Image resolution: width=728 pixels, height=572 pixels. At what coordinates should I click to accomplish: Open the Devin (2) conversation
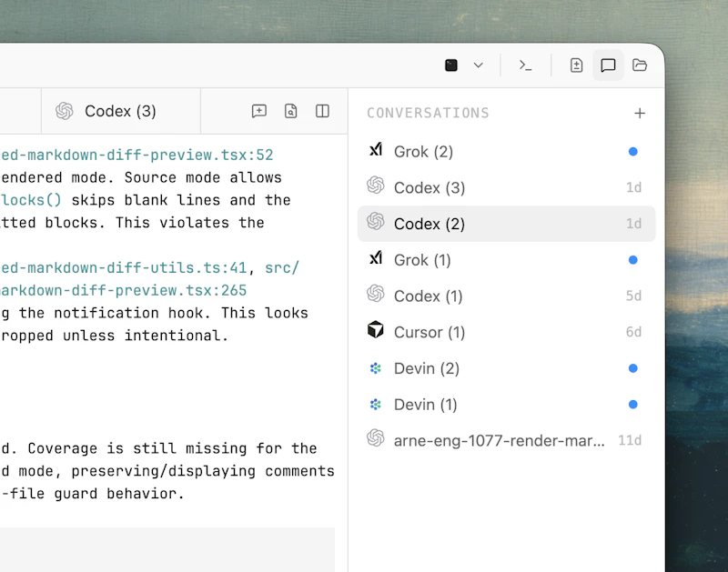pyautogui.click(x=506, y=368)
